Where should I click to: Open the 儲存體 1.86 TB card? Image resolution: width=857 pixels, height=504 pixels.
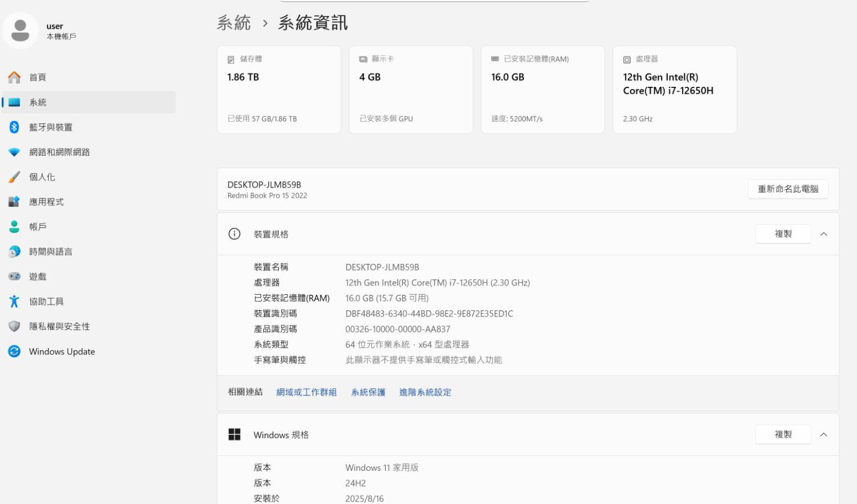[279, 90]
